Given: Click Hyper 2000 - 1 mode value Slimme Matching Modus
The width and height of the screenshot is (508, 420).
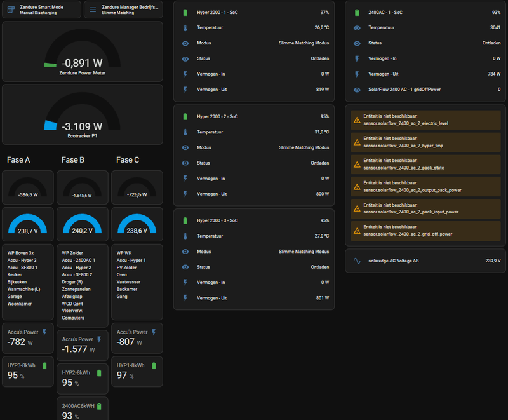Looking at the screenshot, I should coord(304,43).
